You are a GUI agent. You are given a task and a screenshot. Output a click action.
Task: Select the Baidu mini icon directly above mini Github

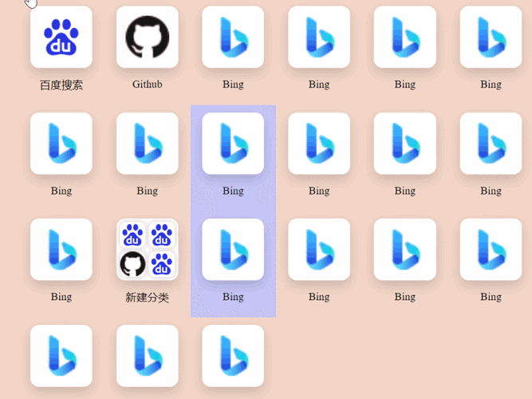pos(132,235)
